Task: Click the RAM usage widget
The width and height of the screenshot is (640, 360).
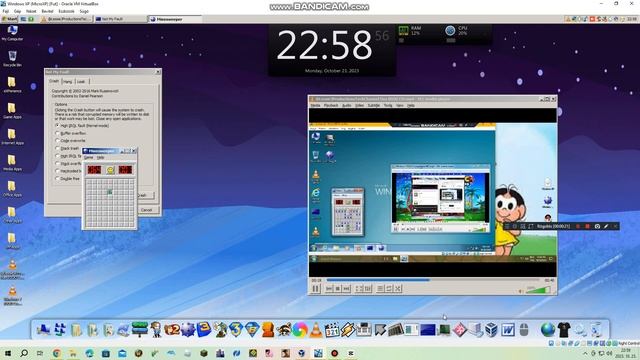Action: [x=410, y=34]
